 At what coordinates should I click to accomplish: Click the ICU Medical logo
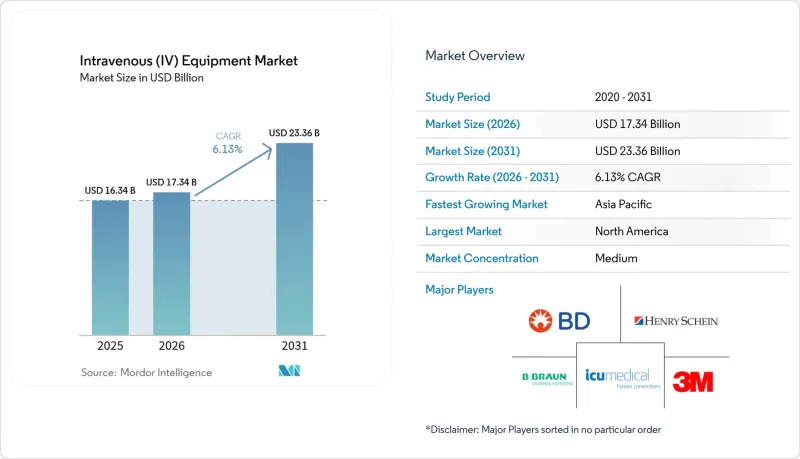(622, 378)
